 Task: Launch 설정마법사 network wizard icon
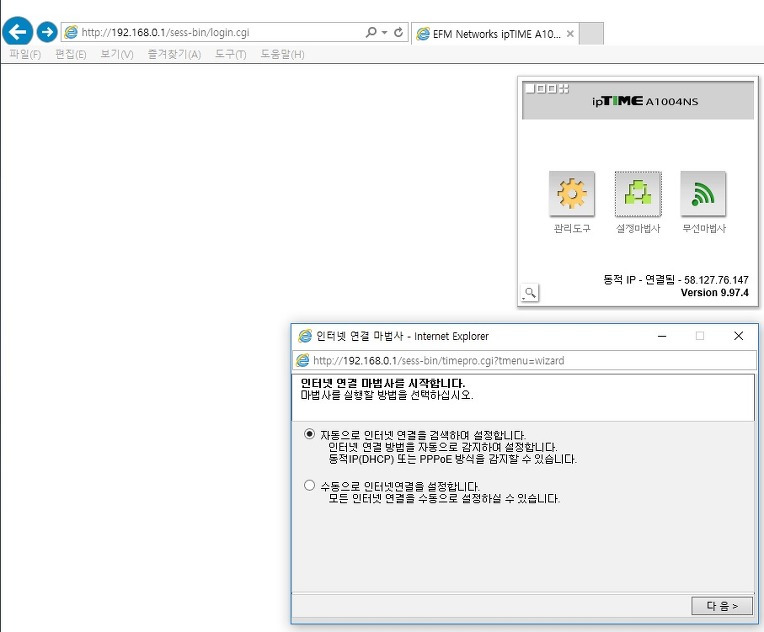click(638, 193)
